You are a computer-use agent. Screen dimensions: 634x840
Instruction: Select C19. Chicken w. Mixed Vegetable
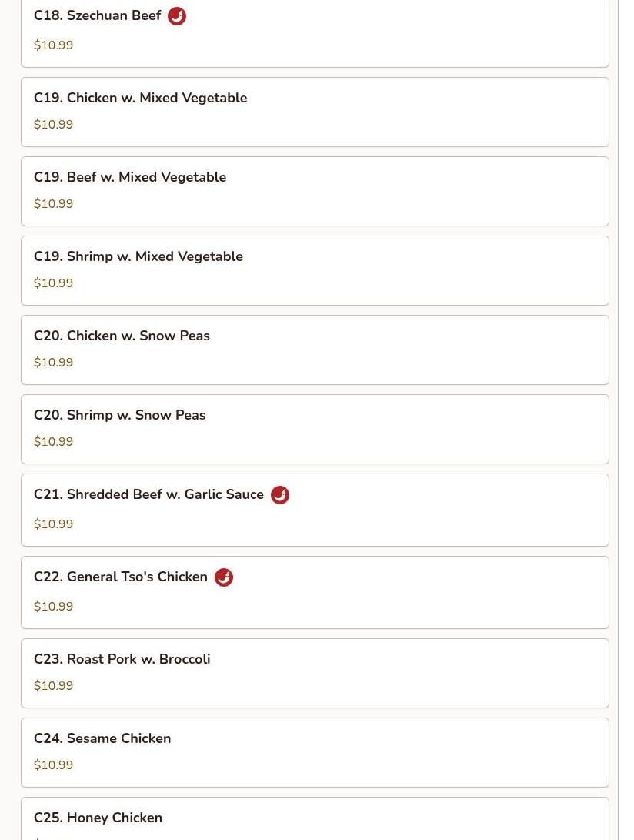point(315,112)
